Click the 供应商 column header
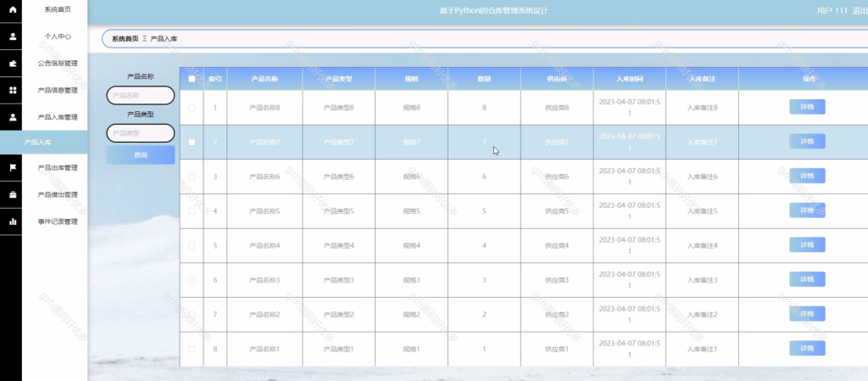The width and height of the screenshot is (868, 381). click(x=557, y=79)
